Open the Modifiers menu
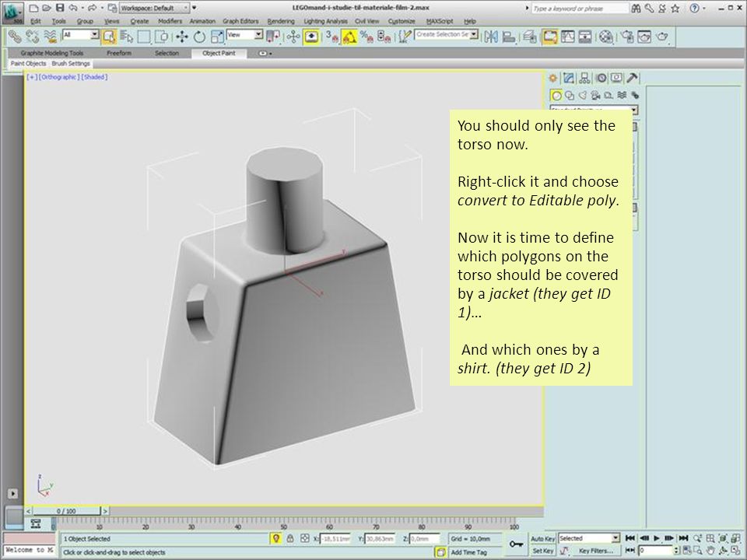 (x=170, y=22)
